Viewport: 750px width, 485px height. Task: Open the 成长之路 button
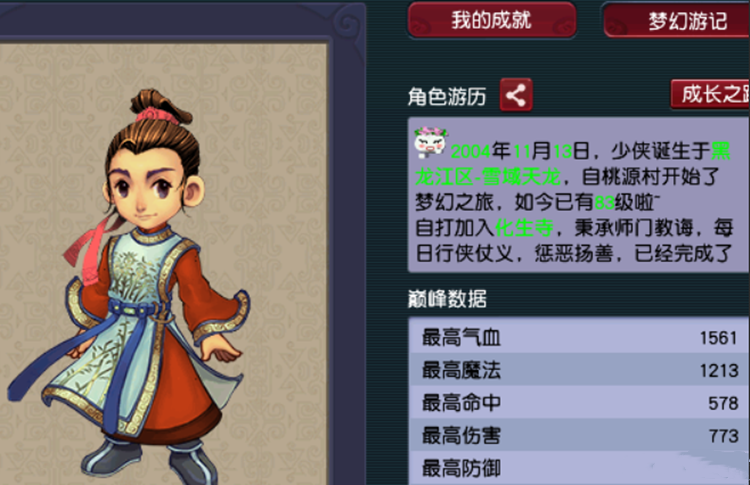710,94
